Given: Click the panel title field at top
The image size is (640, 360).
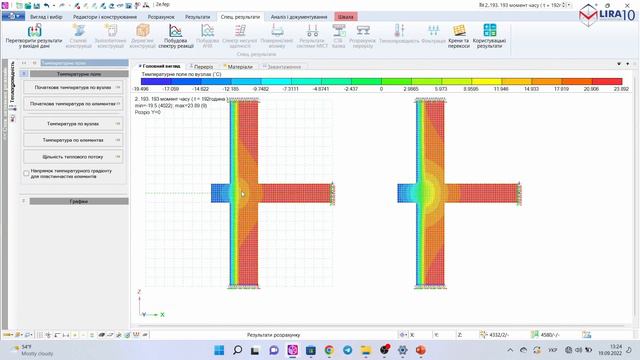Looking at the screenshot, I should 84,63.
